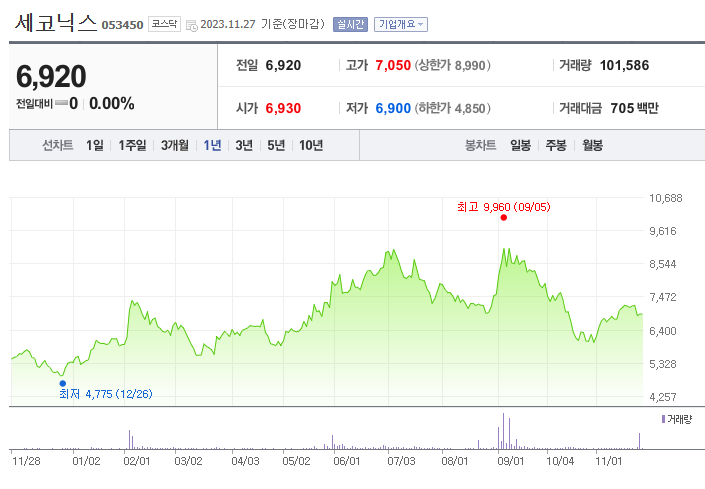705x489 pixels.
Task: Click the 09/01 date axis label
Action: pos(511,461)
